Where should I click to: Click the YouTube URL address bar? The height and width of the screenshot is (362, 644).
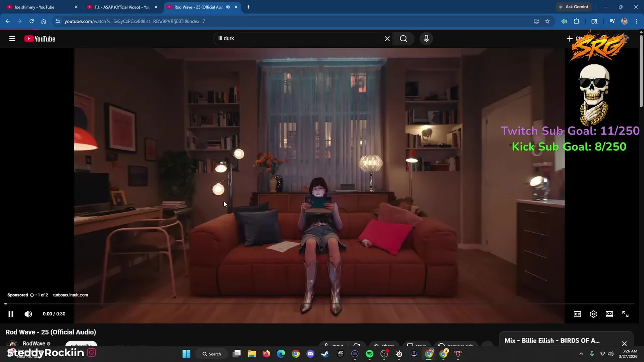(x=292, y=21)
